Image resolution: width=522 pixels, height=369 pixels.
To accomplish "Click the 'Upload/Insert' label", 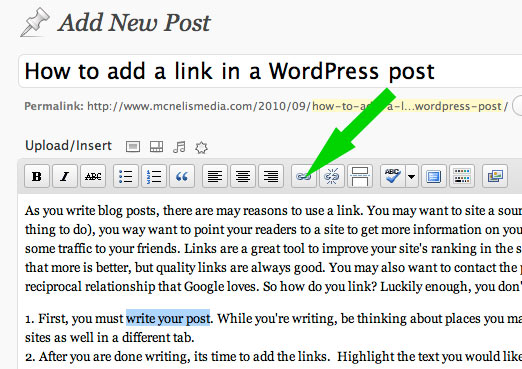I will [68, 146].
